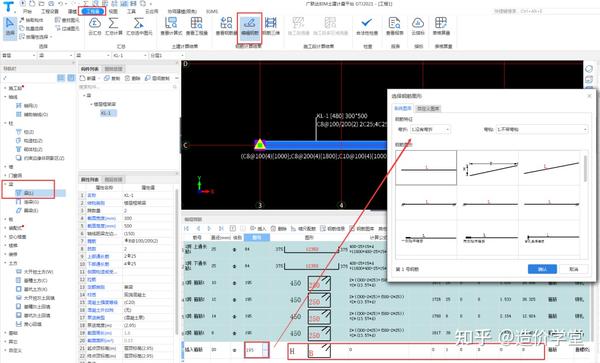This screenshot has height=363, width=600.
Task: Click the 钢筋三维 ribbon icon
Action: 271,26
